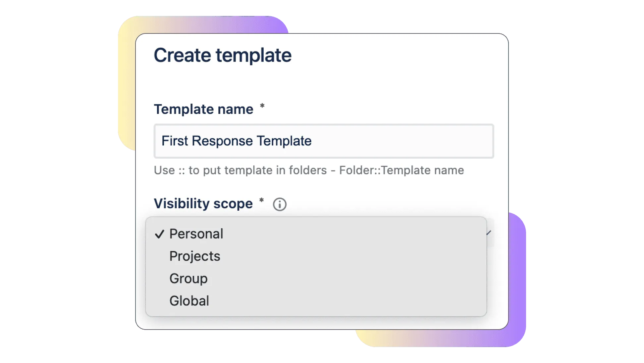644x363 pixels.
Task: Click the Visibility scope dropdown chevron arrow
Action: pyautogui.click(x=489, y=233)
